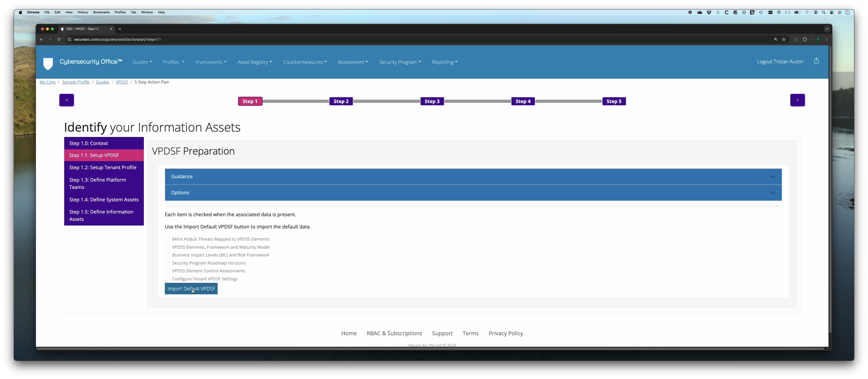Toggle VPDSS Elements, Framework and Maturity Model checkbox
Viewport: 868px width, 379px height.
167,247
